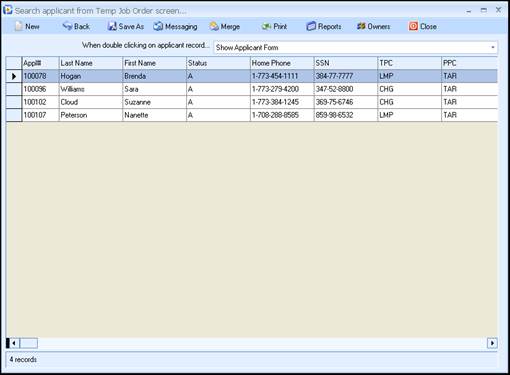Select applicant number 100078 cell
Viewport: 510px width, 375px height.
click(x=40, y=76)
